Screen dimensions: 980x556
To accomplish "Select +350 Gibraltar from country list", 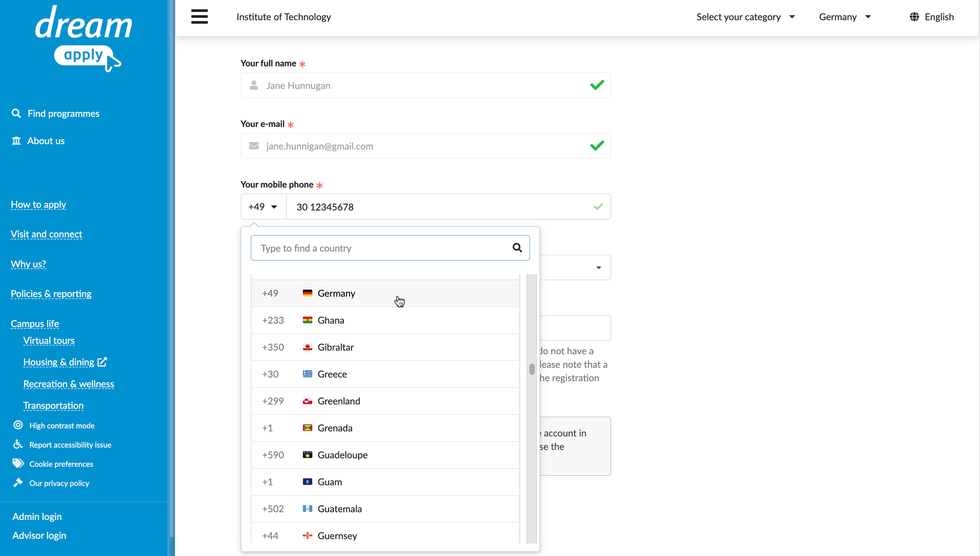I will click(385, 347).
